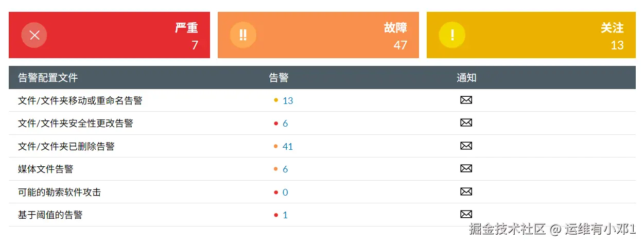Click the 0 count for ransomware alert

point(285,193)
